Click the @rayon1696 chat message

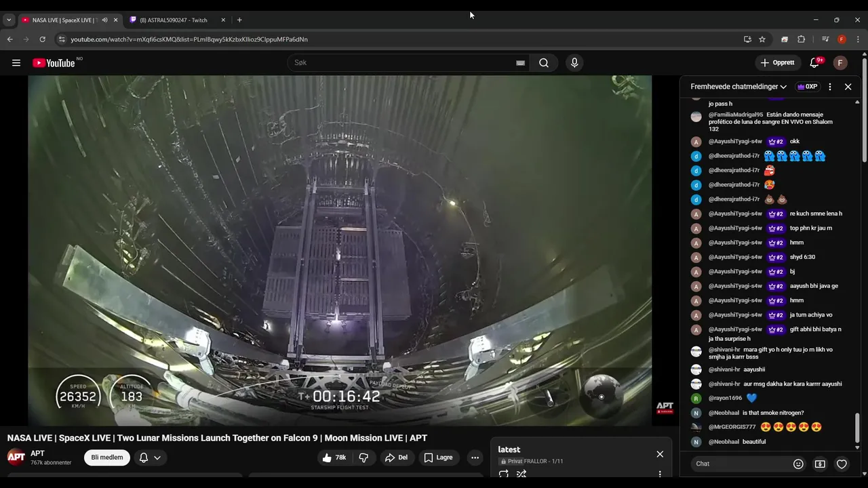click(770, 399)
